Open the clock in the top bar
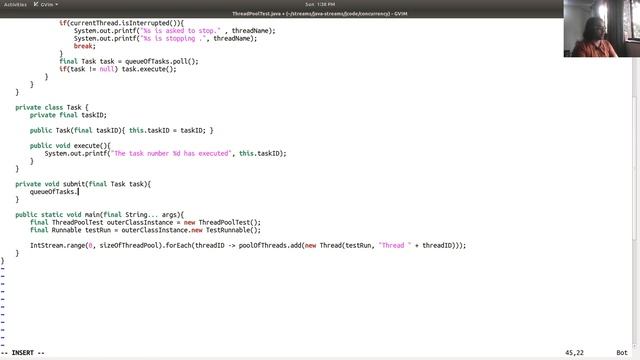The width and height of the screenshot is (640, 360). click(x=320, y=4)
